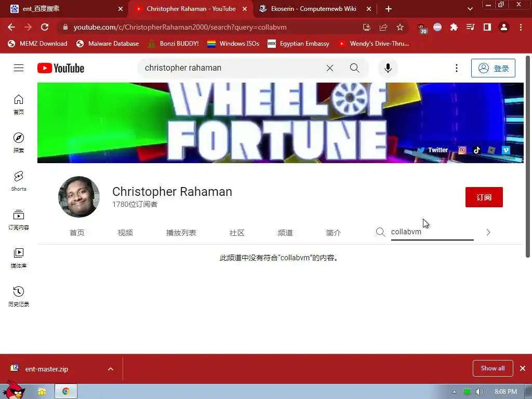
Task: Clear the YouTube search box text
Action: point(329,68)
